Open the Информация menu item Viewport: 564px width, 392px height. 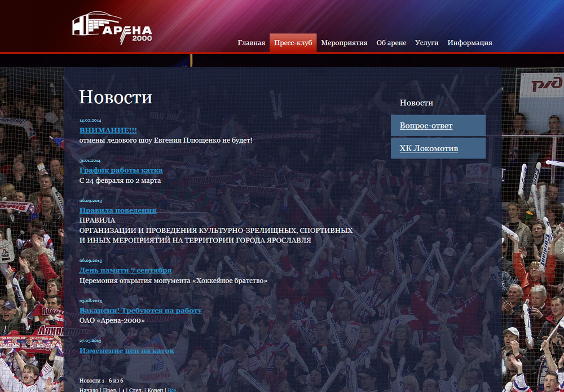coord(470,43)
